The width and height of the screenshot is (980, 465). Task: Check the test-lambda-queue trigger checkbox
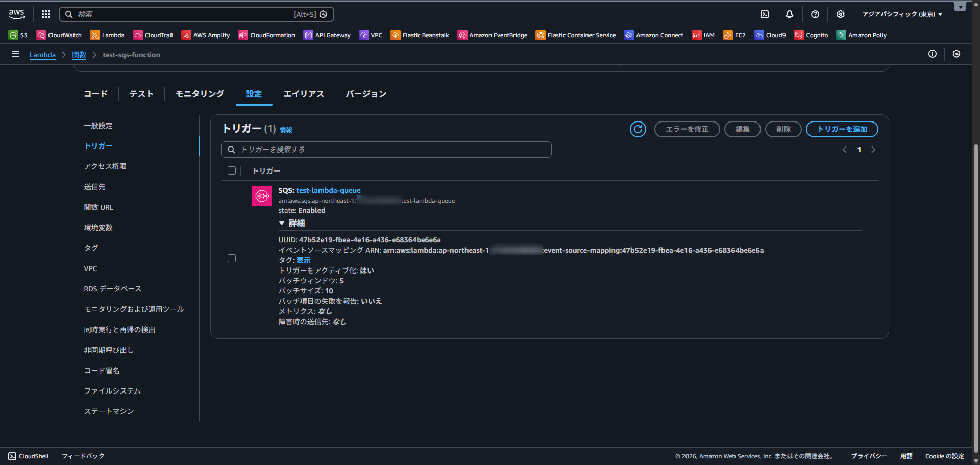pos(232,258)
